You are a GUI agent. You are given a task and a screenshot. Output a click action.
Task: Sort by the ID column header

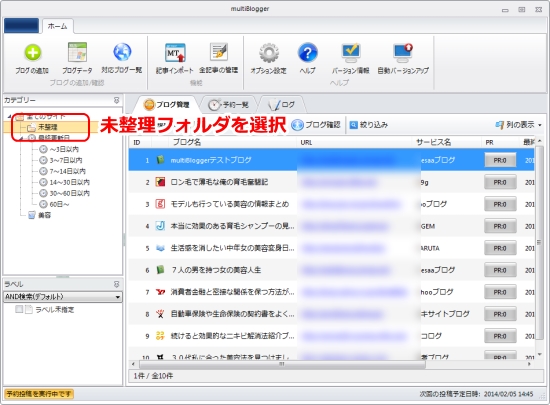coord(140,142)
